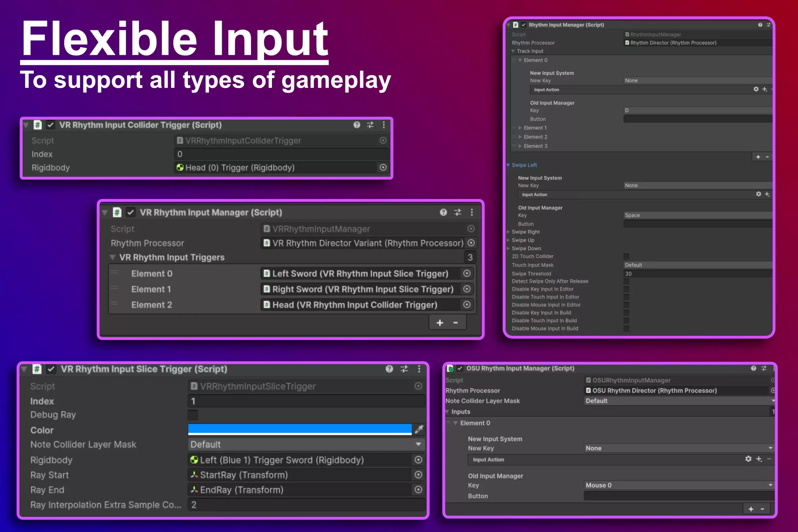Click gear icon in OSU Input Action row
The height and width of the screenshot is (532, 798).
[748, 459]
